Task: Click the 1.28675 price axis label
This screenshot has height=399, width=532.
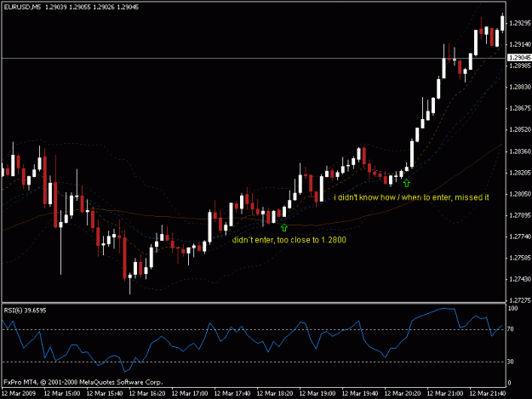Action: click(x=520, y=109)
